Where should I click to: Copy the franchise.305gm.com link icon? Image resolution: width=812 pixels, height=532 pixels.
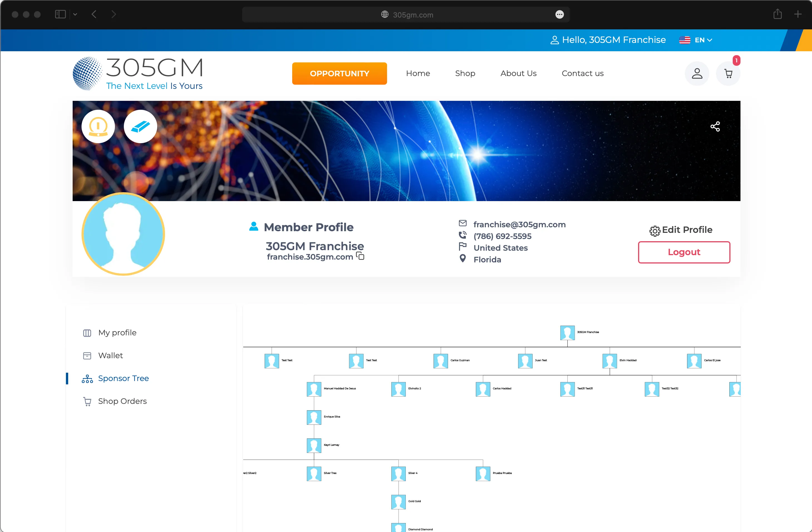(x=360, y=256)
